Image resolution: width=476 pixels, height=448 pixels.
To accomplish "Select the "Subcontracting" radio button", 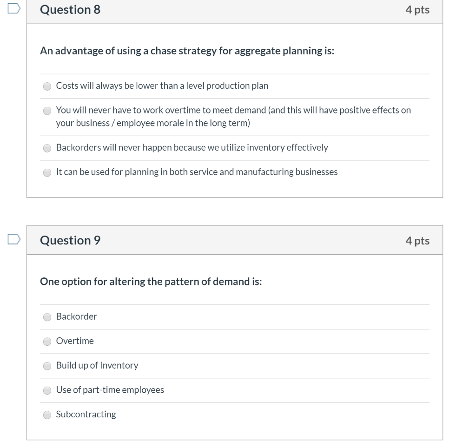I will pyautogui.click(x=47, y=414).
